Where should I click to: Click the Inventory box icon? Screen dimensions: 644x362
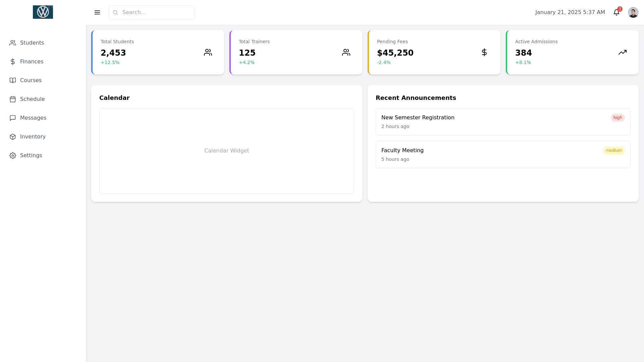13,137
